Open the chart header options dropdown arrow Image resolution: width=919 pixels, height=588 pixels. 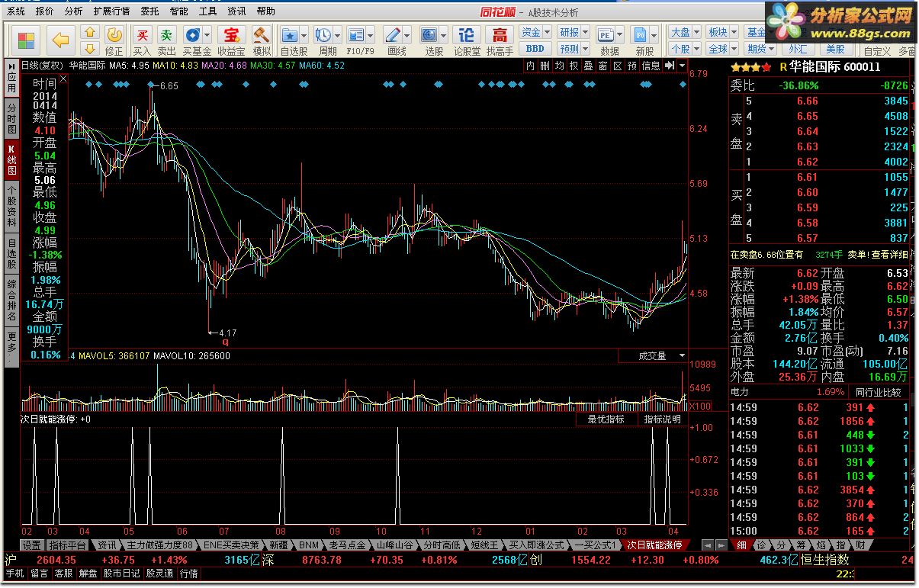(x=681, y=66)
